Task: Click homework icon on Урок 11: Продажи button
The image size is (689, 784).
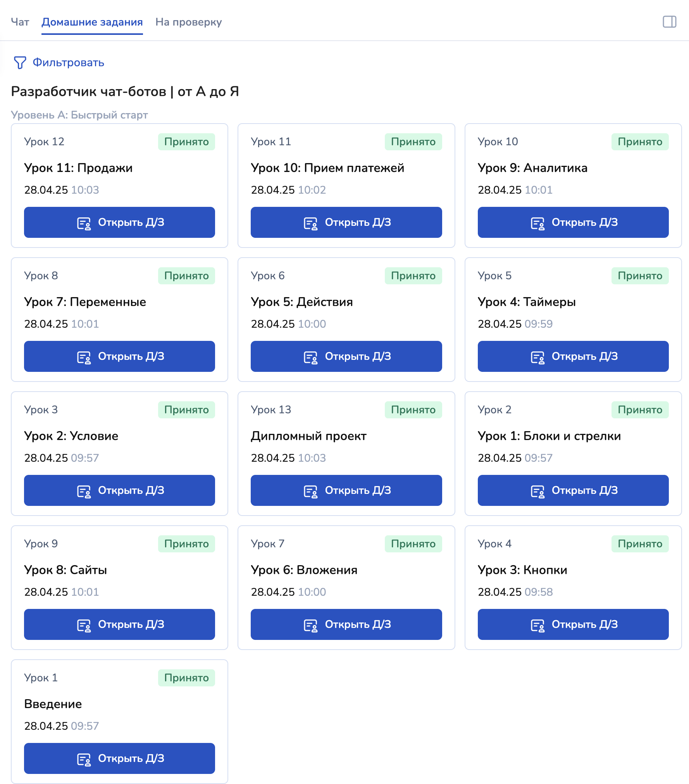Action: point(84,224)
